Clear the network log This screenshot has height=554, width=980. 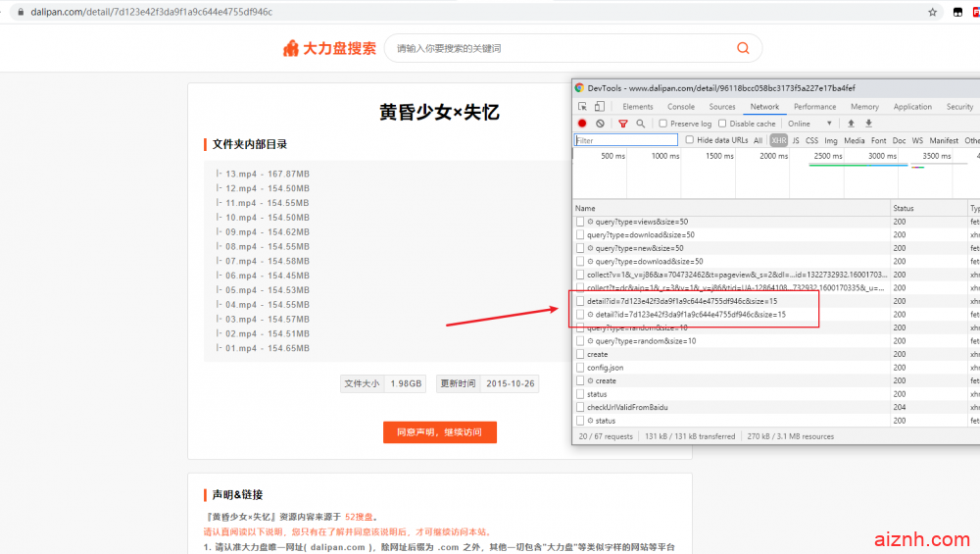[600, 124]
